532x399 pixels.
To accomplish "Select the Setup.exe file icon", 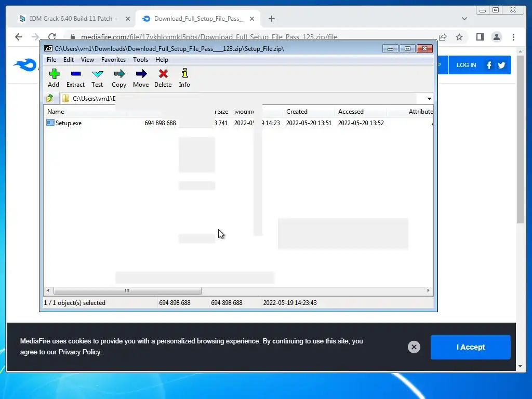I will [50, 123].
